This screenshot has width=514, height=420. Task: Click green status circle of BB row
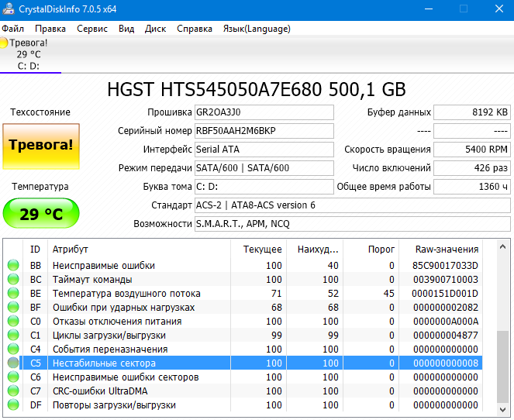(13, 265)
